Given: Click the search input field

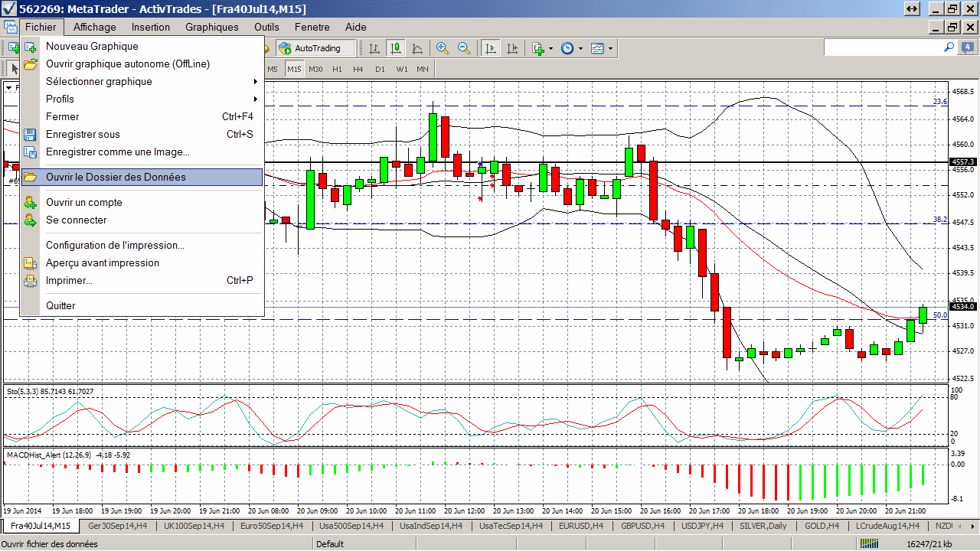Looking at the screenshot, I should click(882, 47).
